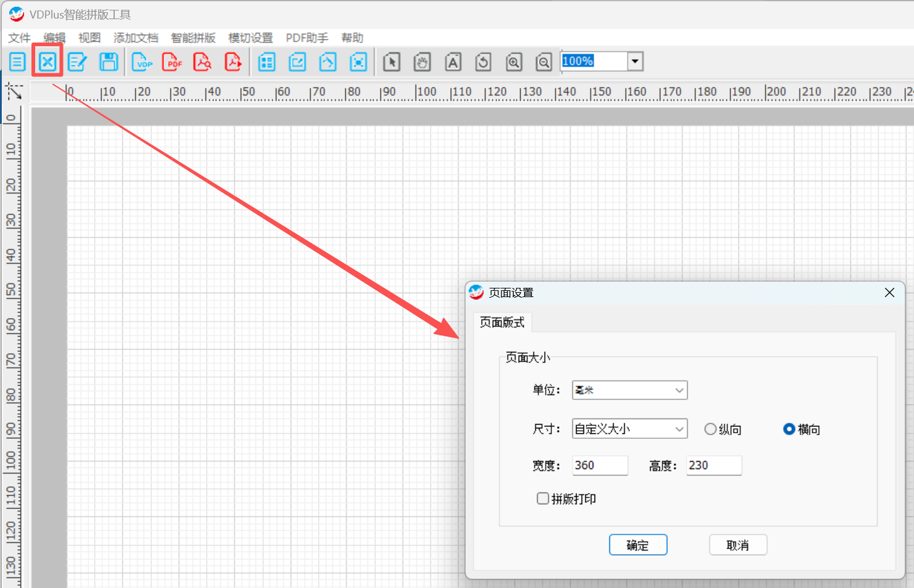Select the hand pan tool

(422, 62)
